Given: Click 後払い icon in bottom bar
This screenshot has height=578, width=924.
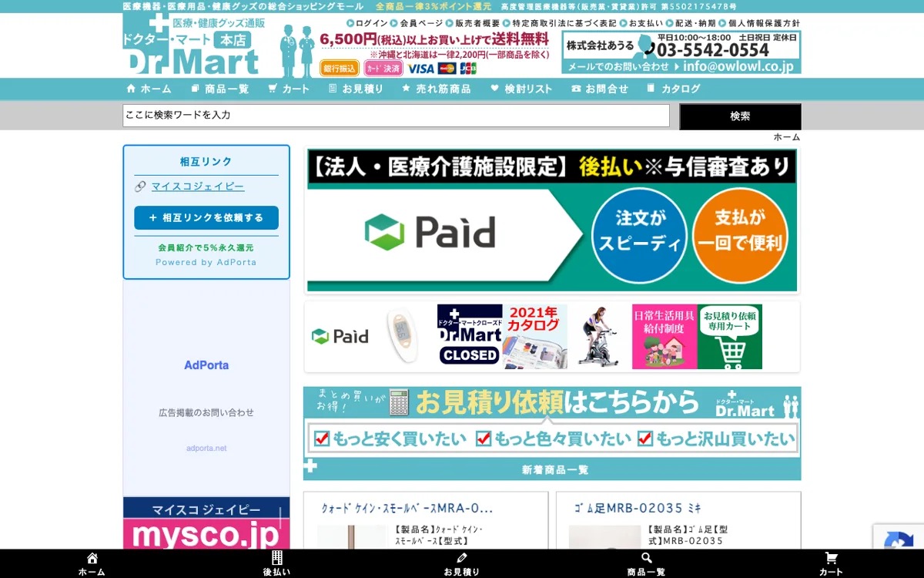Looking at the screenshot, I should click(x=276, y=563).
